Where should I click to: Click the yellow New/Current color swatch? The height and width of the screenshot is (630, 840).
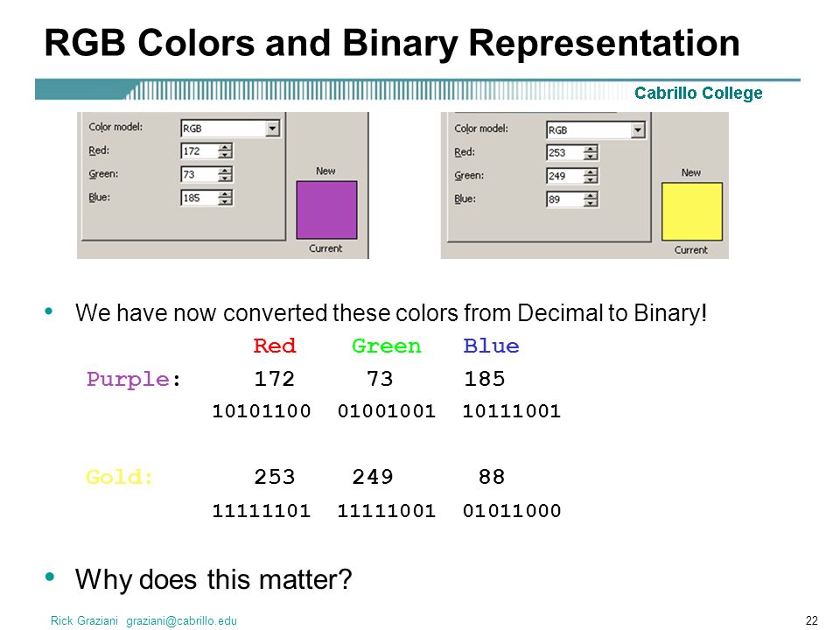[x=692, y=212]
